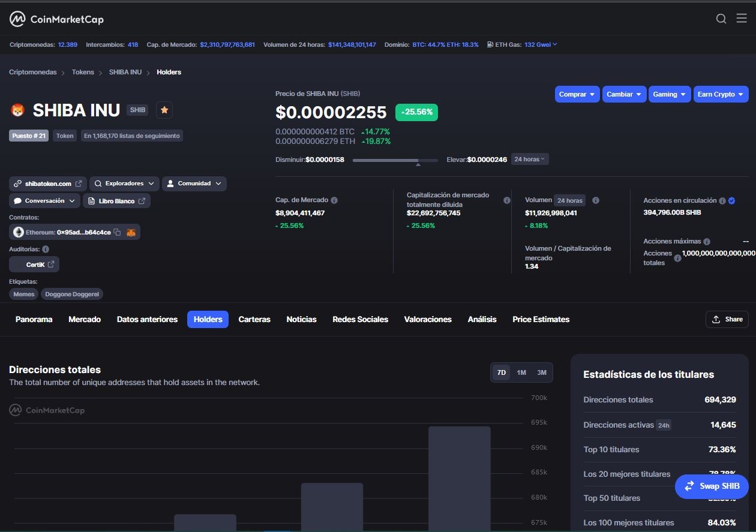Select the Holders tab
Screen dimensions: 756x532
click(x=208, y=319)
